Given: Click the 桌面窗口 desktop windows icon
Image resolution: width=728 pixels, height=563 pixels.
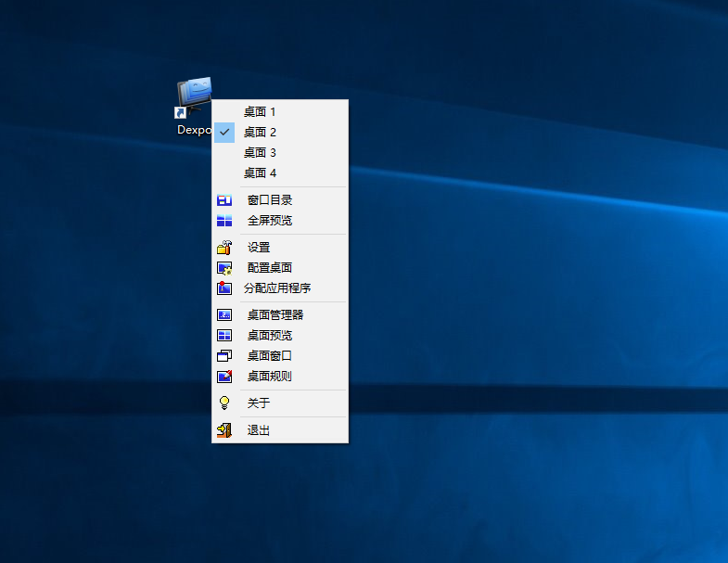Looking at the screenshot, I should click(224, 356).
